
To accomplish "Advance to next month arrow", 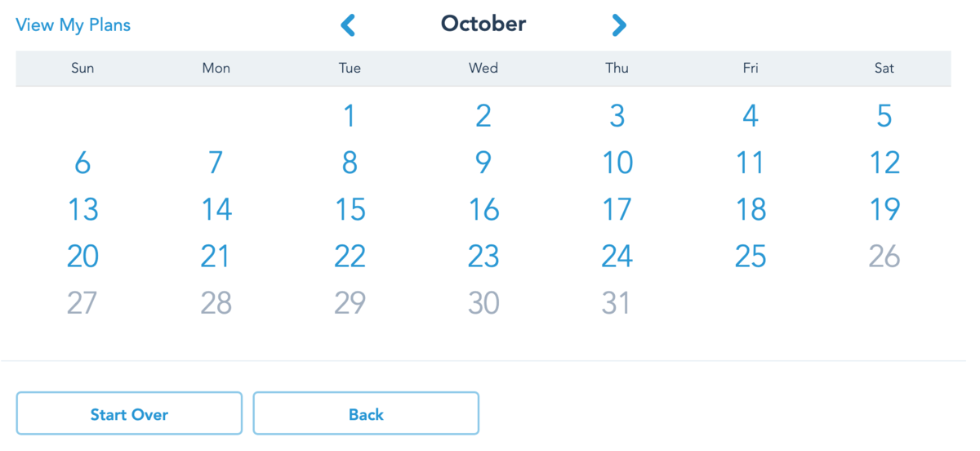I will pos(619,25).
